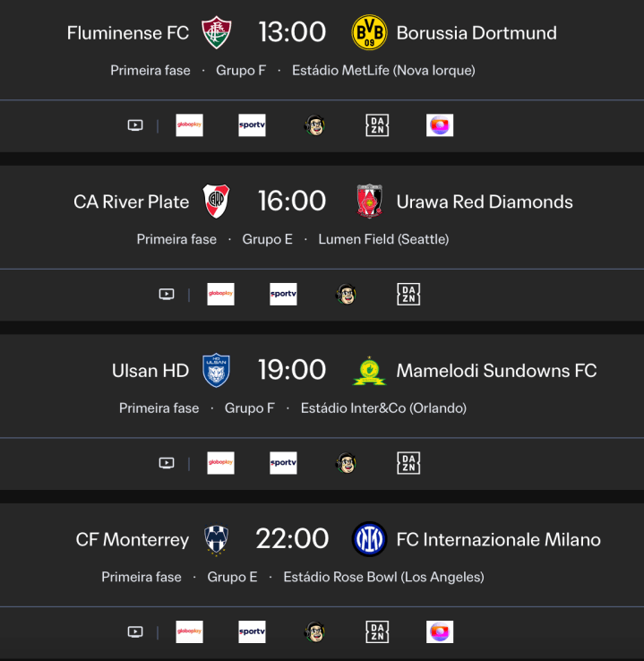Click the Inter Milan club crest
The image size is (644, 661).
coord(369,539)
